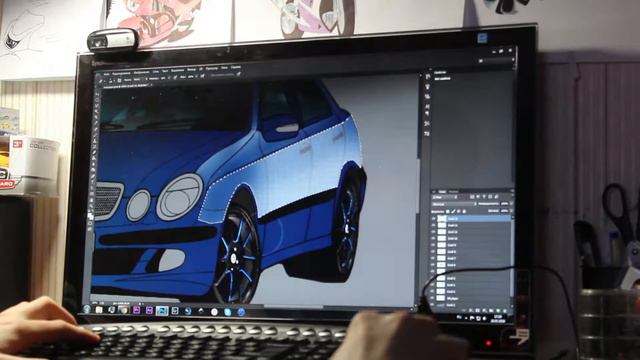The image size is (640, 360).
Task: Click the layer style fx icon
Action: pos(471,311)
